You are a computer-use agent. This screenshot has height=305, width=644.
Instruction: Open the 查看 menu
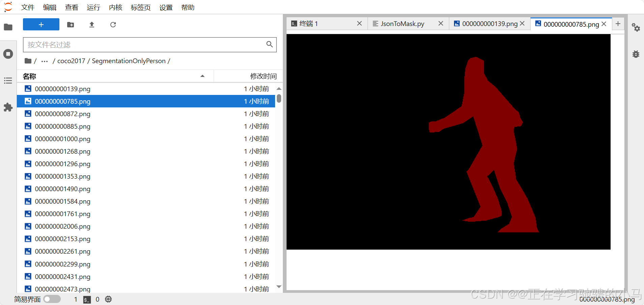(72, 7)
